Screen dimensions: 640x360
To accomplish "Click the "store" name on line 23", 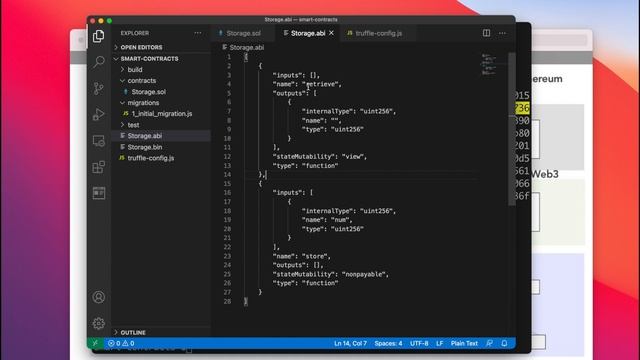I will click(316, 256).
